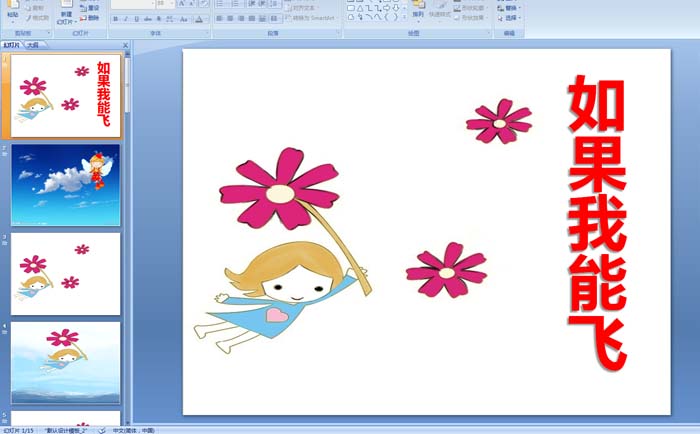Click the Quick Styles icon
Screen dimensions: 700x434
coord(439,10)
